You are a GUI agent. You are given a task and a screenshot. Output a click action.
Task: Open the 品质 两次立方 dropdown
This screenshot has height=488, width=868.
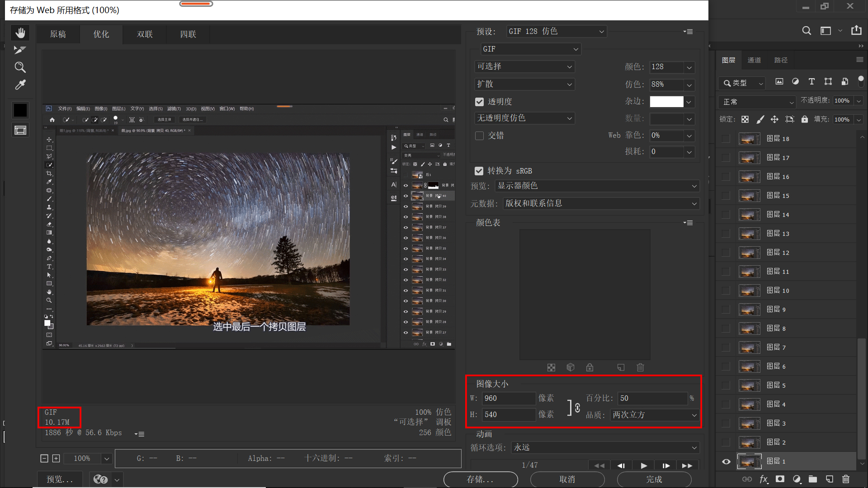point(654,415)
